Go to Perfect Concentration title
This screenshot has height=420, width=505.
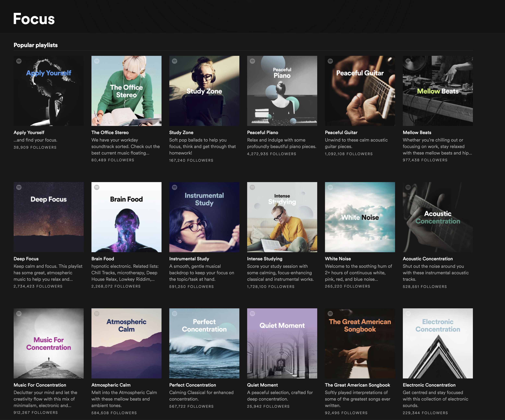coord(193,385)
